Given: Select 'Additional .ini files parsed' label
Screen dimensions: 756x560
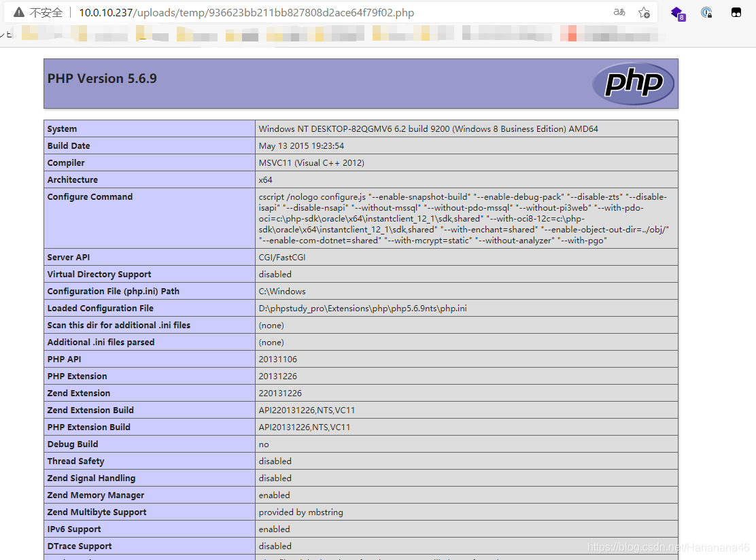Looking at the screenshot, I should (101, 342).
